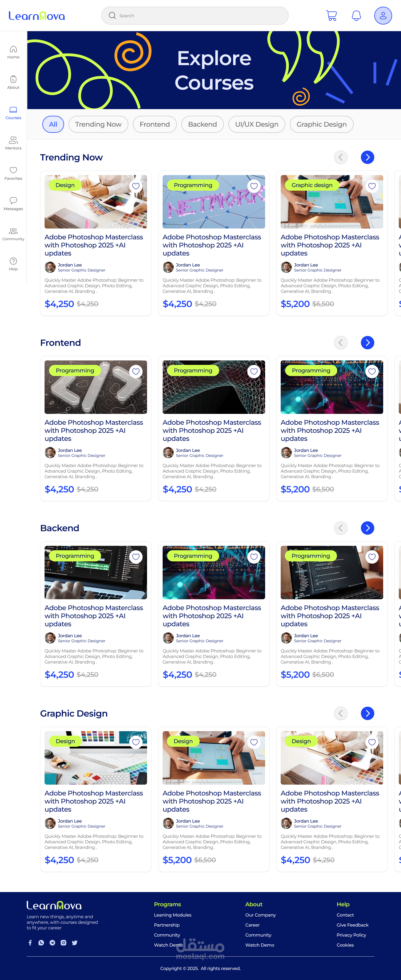This screenshot has height=980, width=401.
Task: Open the Contact footer link
Action: click(x=345, y=915)
